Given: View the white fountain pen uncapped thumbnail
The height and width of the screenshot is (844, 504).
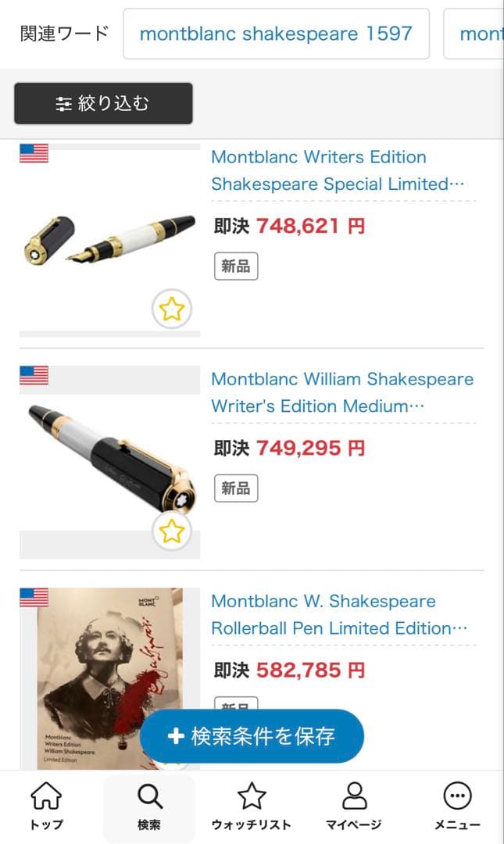Looking at the screenshot, I should pyautogui.click(x=109, y=242).
